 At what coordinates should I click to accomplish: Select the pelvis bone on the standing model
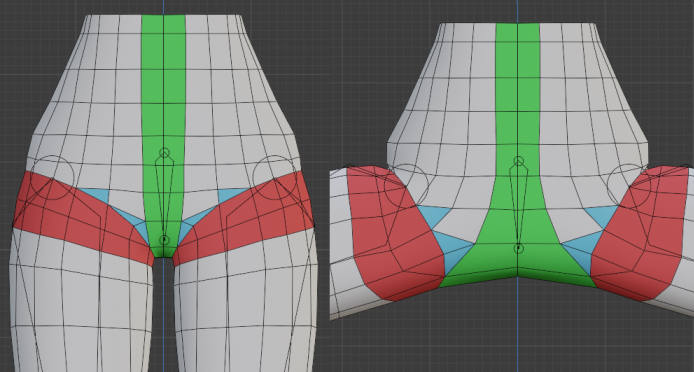(164, 196)
